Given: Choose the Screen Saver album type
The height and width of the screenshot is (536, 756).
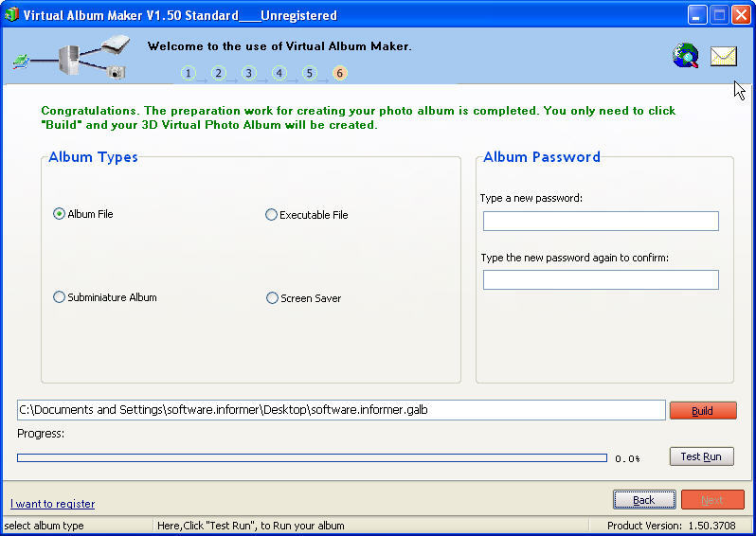Looking at the screenshot, I should [x=304, y=298].
